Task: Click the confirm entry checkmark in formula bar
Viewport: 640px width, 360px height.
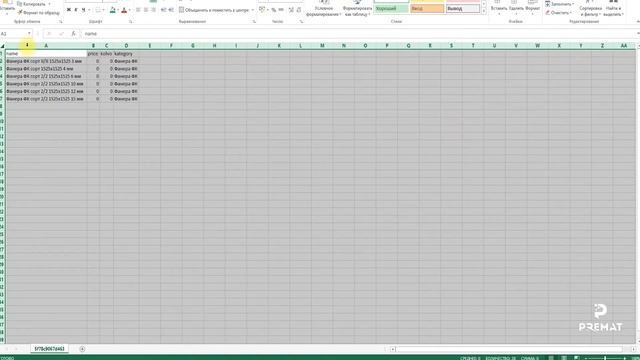Action: pos(61,33)
